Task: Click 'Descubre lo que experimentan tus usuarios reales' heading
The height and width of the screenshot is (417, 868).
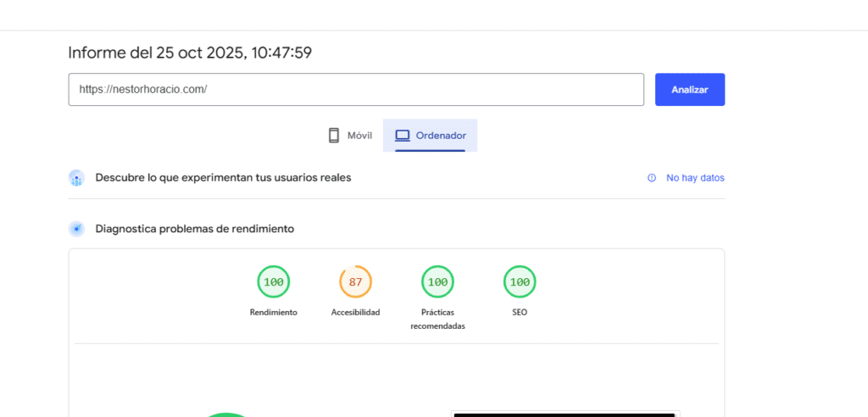Action: tap(223, 178)
